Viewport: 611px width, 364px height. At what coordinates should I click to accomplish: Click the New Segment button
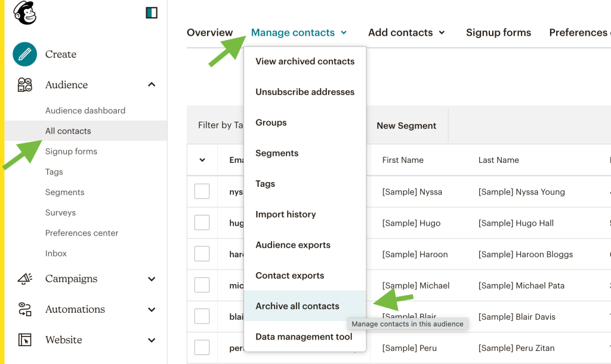[x=406, y=125]
